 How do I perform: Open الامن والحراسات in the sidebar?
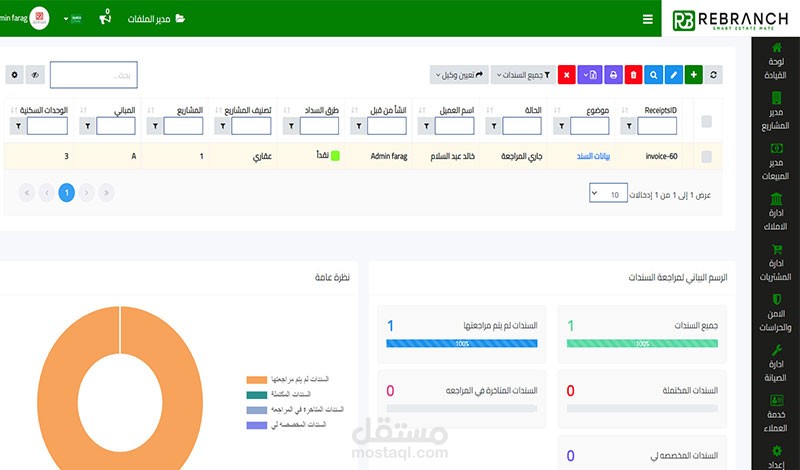[776, 313]
